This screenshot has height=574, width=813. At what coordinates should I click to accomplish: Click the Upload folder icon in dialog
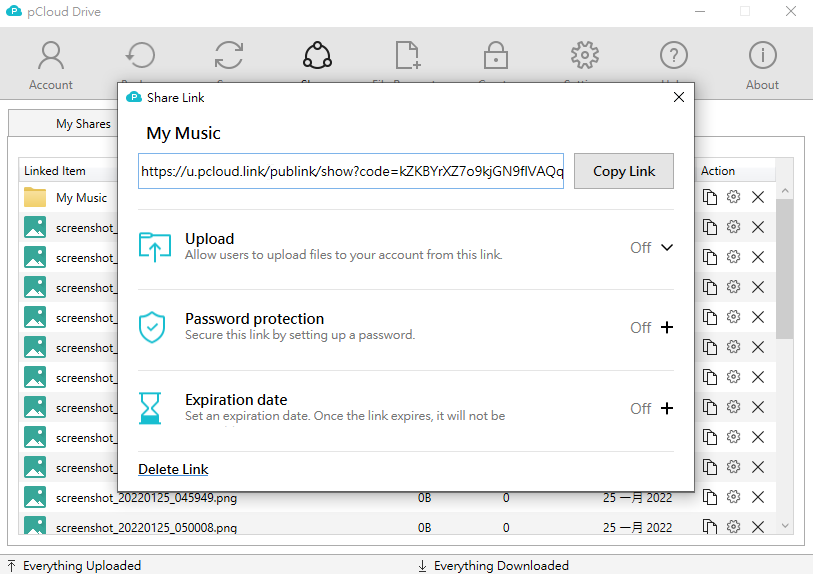(x=154, y=247)
